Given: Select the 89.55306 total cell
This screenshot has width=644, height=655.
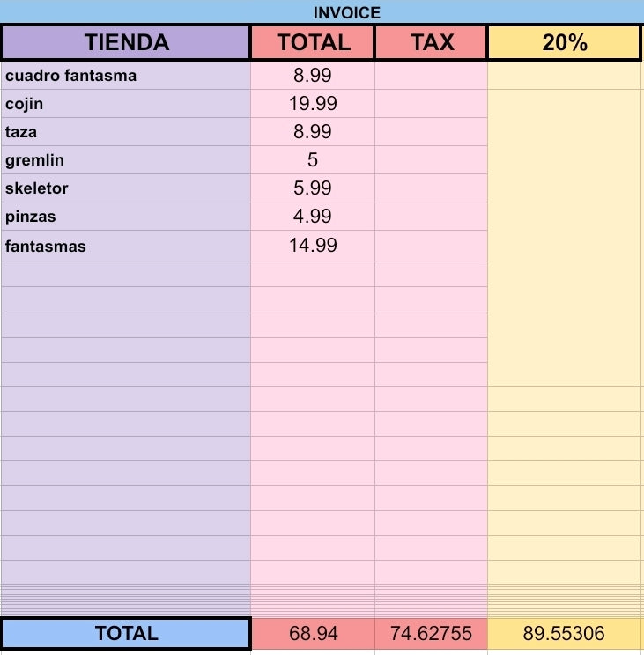Looking at the screenshot, I should (564, 633).
